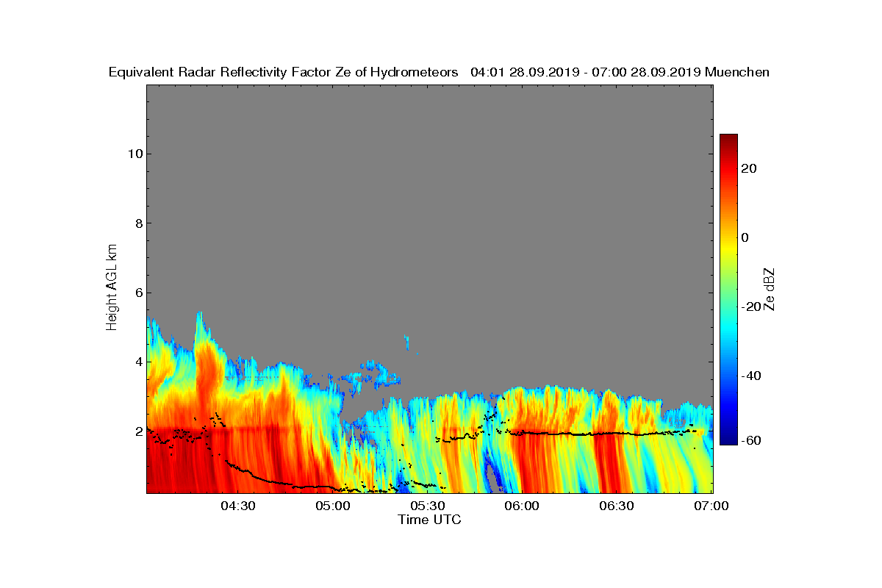Click the colorbar value -60
Viewport: 882px width, 588px height.
pyautogui.click(x=752, y=441)
